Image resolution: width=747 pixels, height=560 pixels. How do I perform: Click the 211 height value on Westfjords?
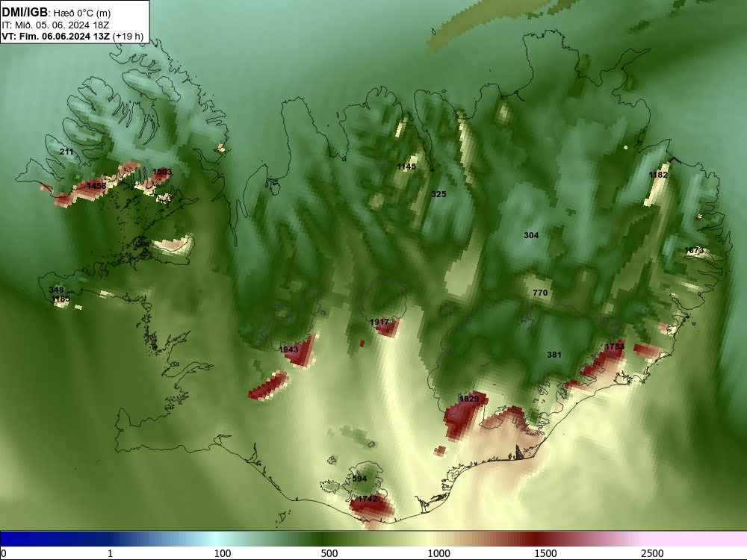coord(66,152)
